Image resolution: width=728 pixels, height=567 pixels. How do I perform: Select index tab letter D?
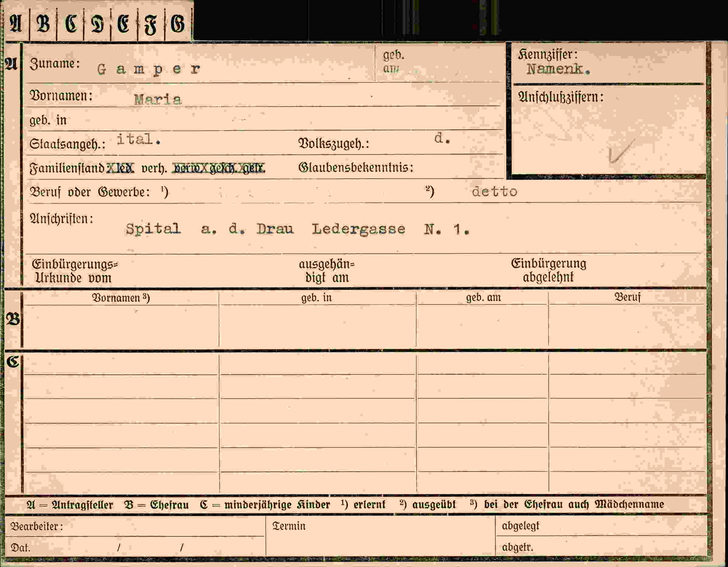tap(97, 24)
